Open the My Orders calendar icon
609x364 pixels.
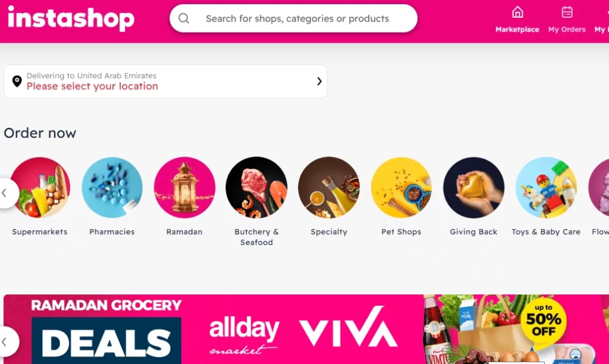click(567, 12)
